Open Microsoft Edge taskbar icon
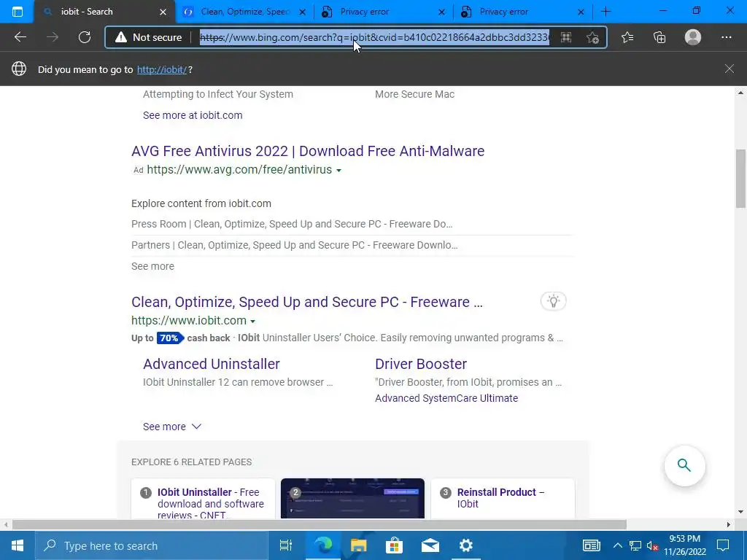Screen dimensions: 747x560 click(x=323, y=545)
